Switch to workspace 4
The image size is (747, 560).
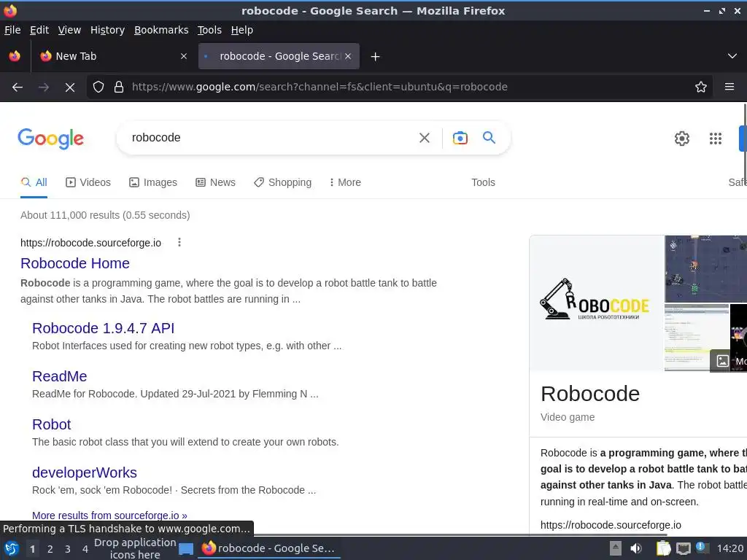tap(85, 549)
